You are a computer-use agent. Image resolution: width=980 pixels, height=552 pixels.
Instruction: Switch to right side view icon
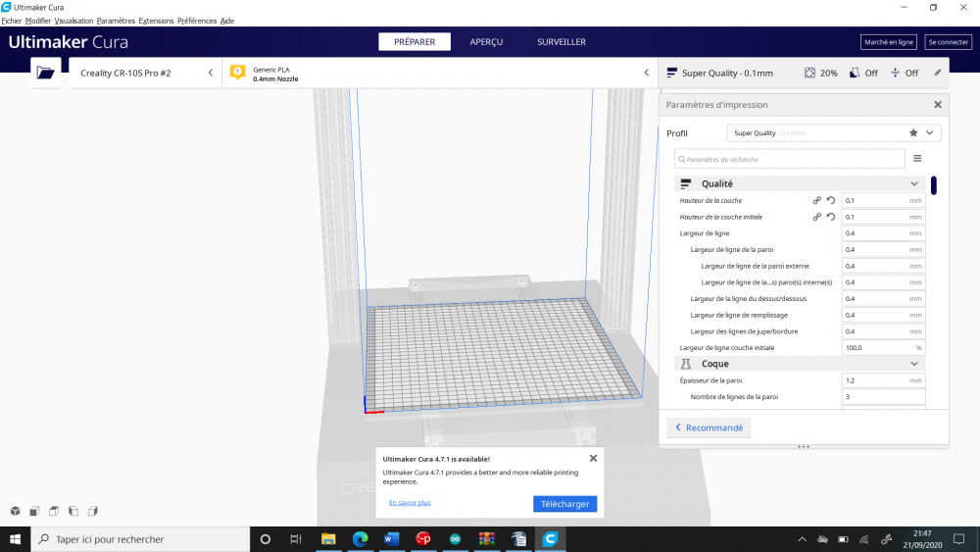pos(93,511)
